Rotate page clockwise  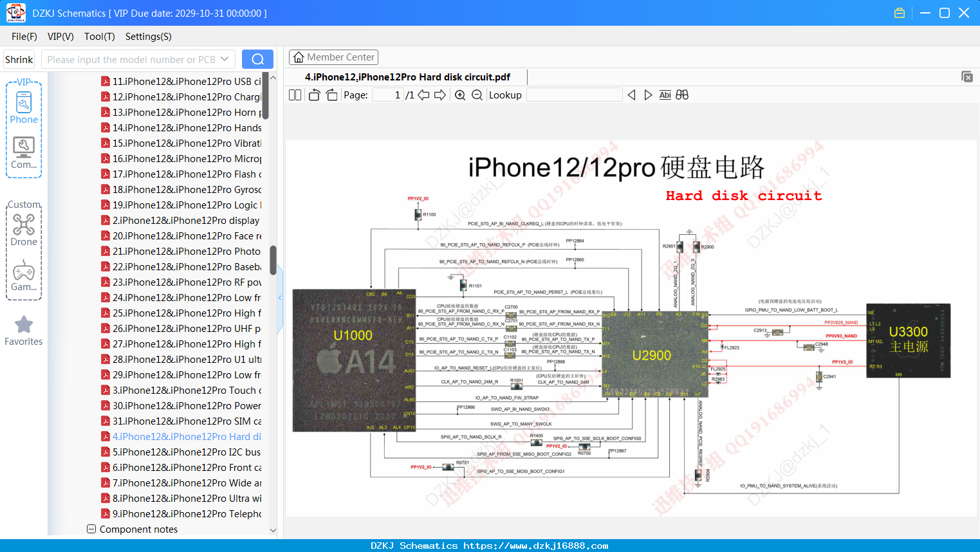click(331, 95)
